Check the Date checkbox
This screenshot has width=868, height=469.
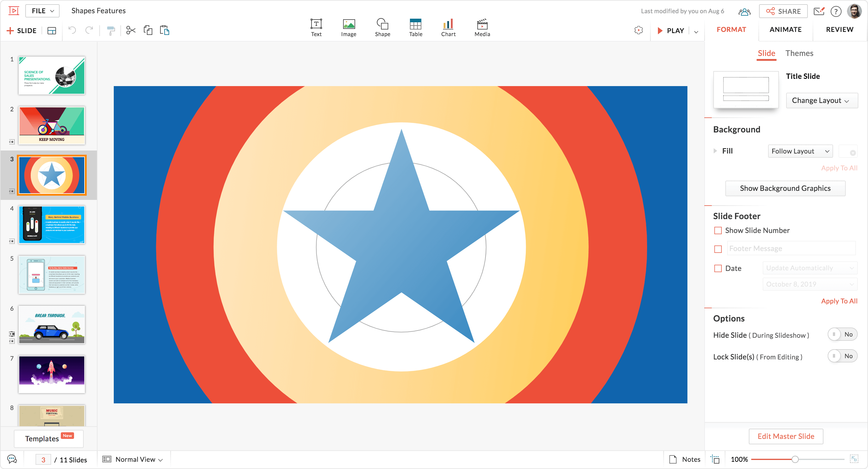tap(718, 269)
